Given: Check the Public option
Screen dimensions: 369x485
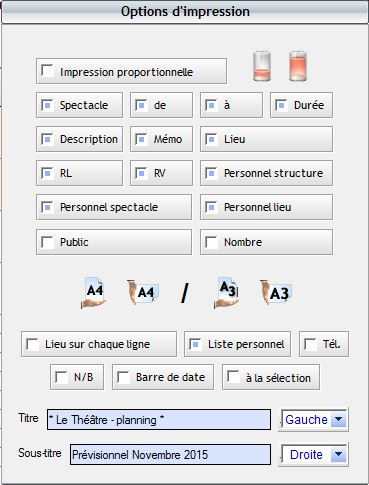Looking at the screenshot, I should tap(47, 242).
